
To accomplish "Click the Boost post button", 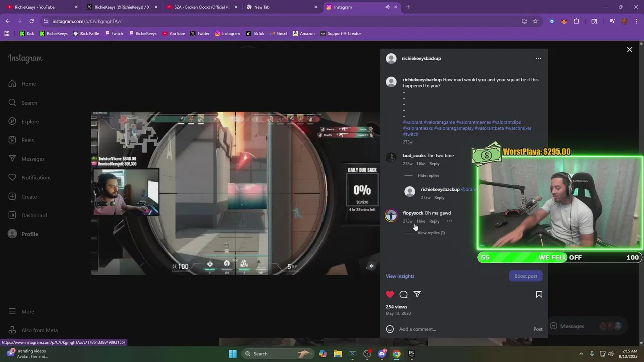I will [526, 276].
